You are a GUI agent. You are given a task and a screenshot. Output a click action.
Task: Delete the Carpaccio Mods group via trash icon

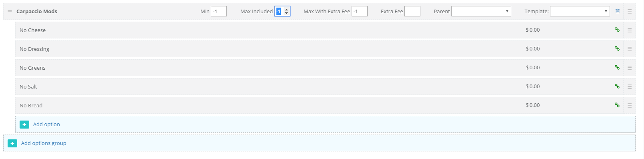[617, 11]
